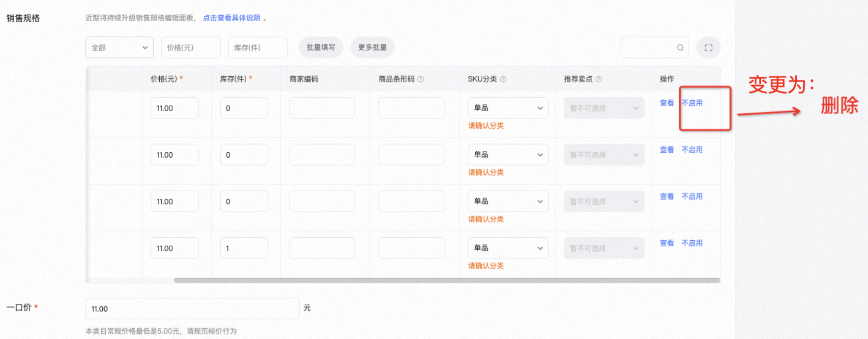Click 请确认分类 warning in third row
This screenshot has height=339, width=868.
[x=486, y=219]
